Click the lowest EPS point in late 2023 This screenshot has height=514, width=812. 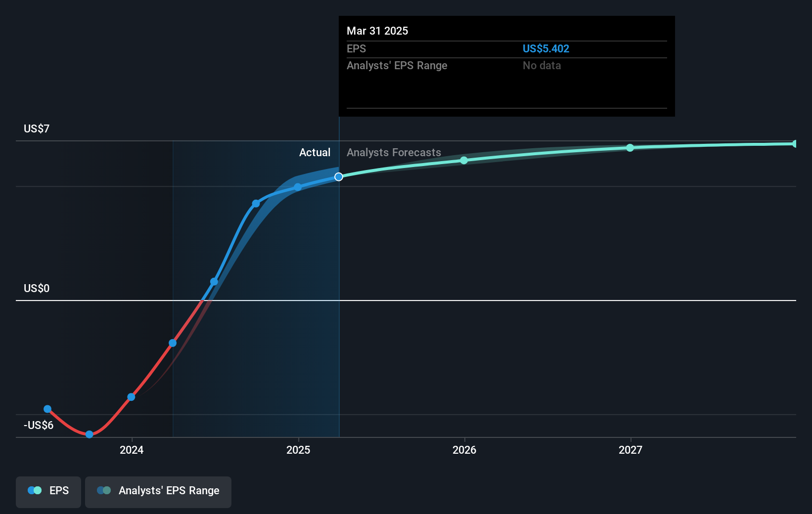pyautogui.click(x=90, y=434)
